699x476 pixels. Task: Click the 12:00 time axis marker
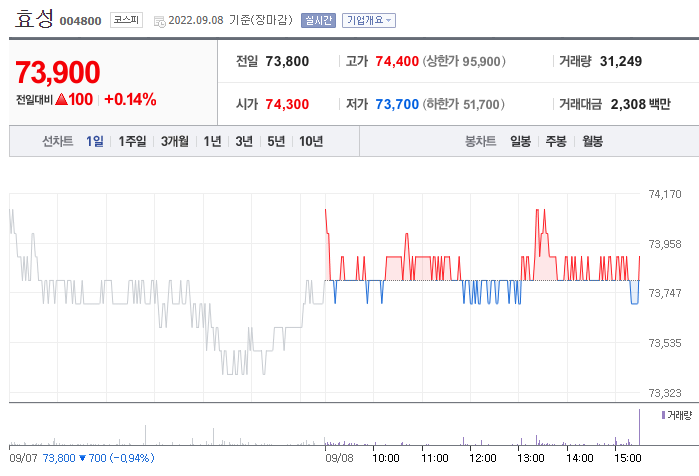[x=483, y=458]
